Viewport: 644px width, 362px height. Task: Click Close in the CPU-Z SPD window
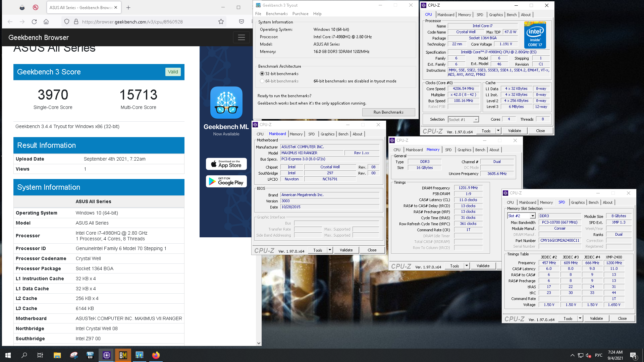tap(622, 318)
